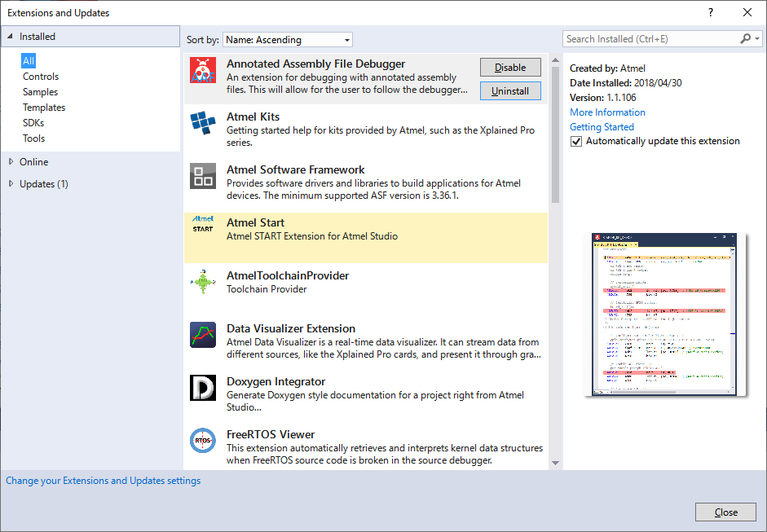Click the list scroll down arrow
Viewport: 767px width, 532px height.
pyautogui.click(x=555, y=463)
